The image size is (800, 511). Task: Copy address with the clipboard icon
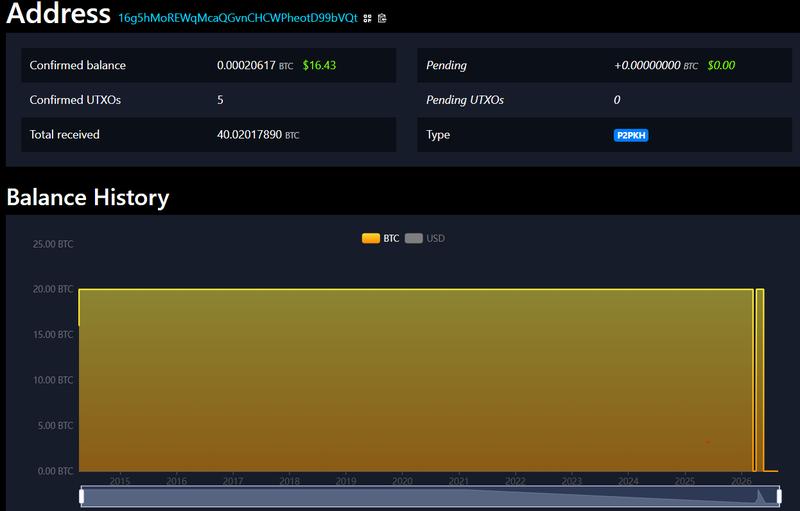click(x=382, y=18)
